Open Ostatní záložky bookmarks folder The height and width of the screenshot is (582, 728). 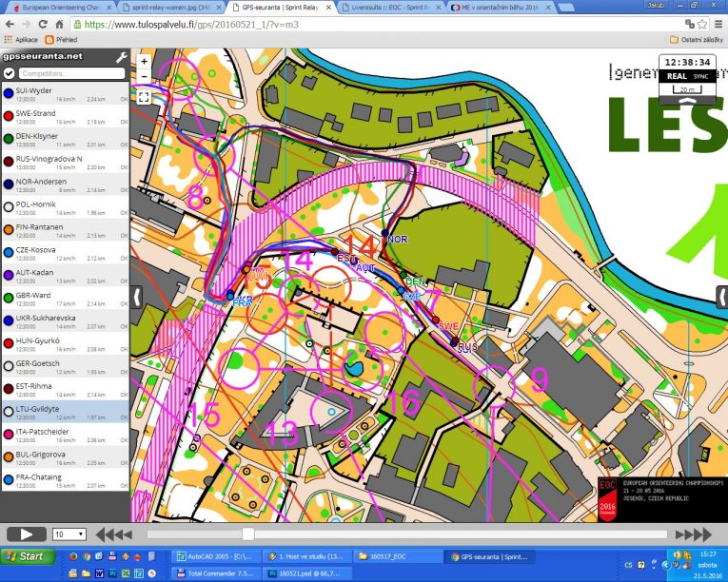697,40
